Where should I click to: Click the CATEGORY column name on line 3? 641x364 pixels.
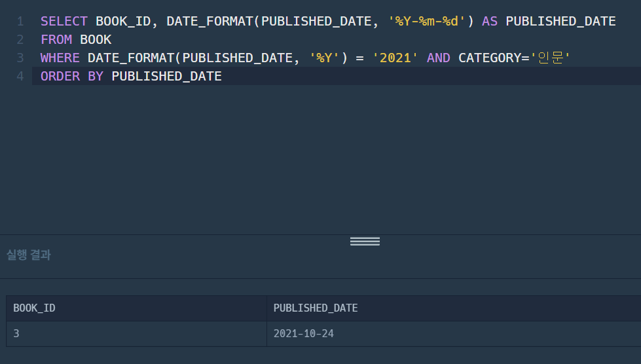[x=490, y=58]
